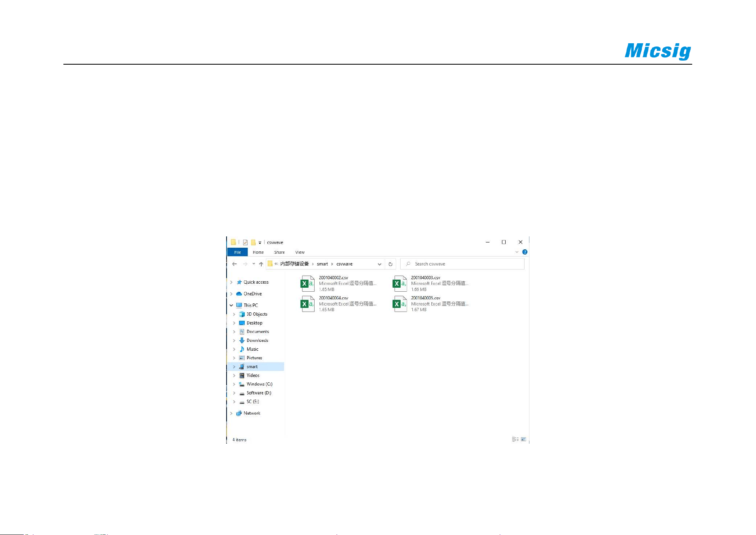756x535 pixels.
Task: Switch to the View ribbon tab
Action: [300, 252]
